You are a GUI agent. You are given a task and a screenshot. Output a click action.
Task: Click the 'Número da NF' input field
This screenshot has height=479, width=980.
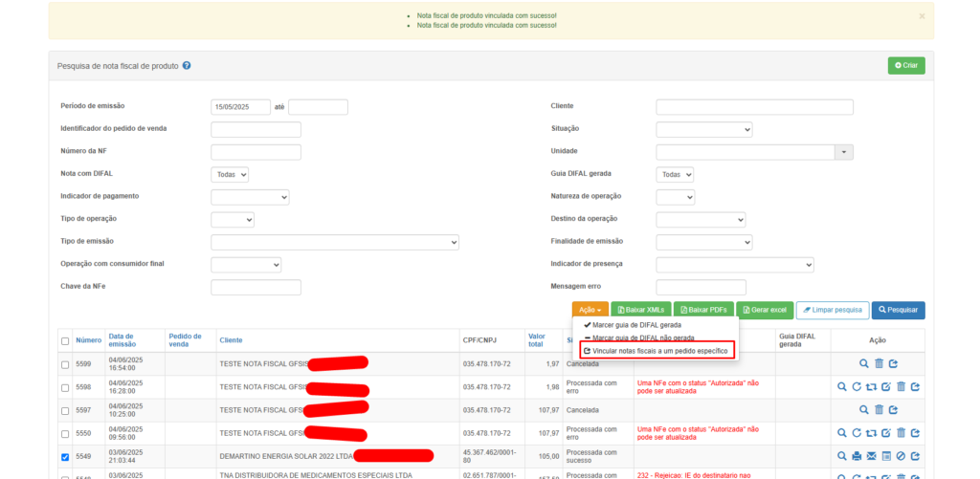(x=256, y=152)
